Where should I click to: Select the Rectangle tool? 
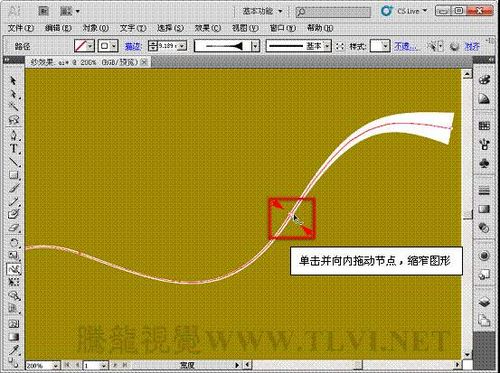pos(13,175)
